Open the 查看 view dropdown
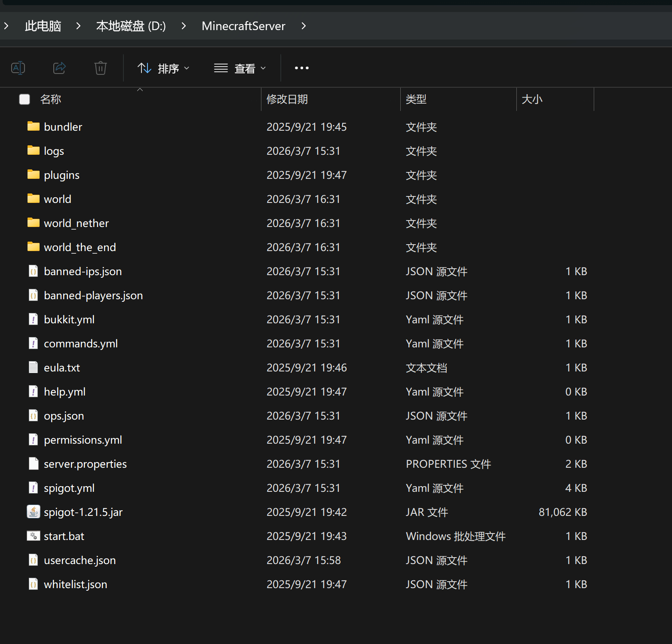672x644 pixels. click(x=240, y=68)
